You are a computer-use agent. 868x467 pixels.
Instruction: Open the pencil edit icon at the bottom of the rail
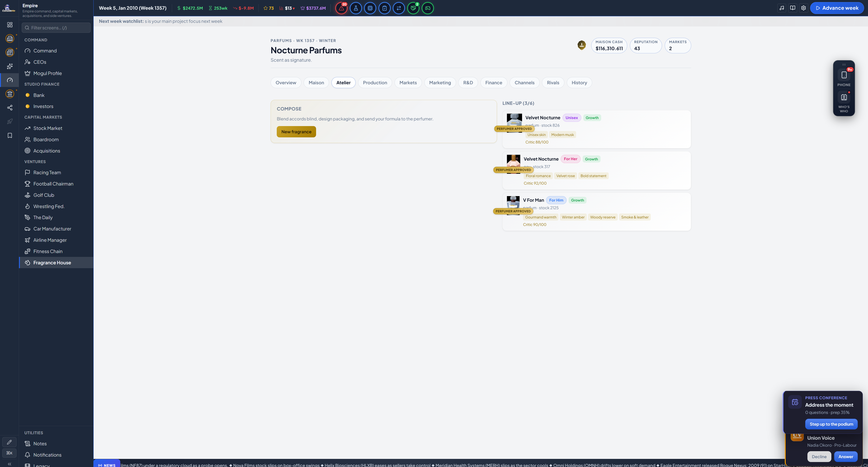(x=9, y=442)
